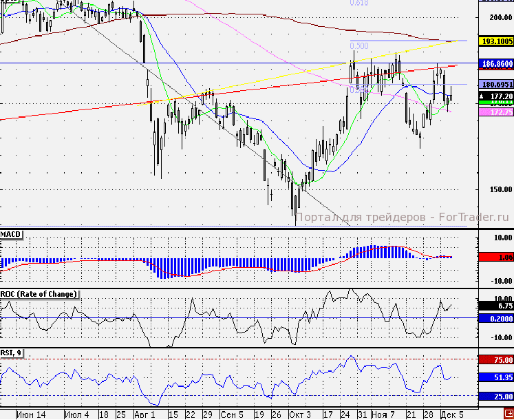Viewport: 514px width, 420px height.
Task: Click the 0.500 Fibonacci level label
Action: [358, 45]
